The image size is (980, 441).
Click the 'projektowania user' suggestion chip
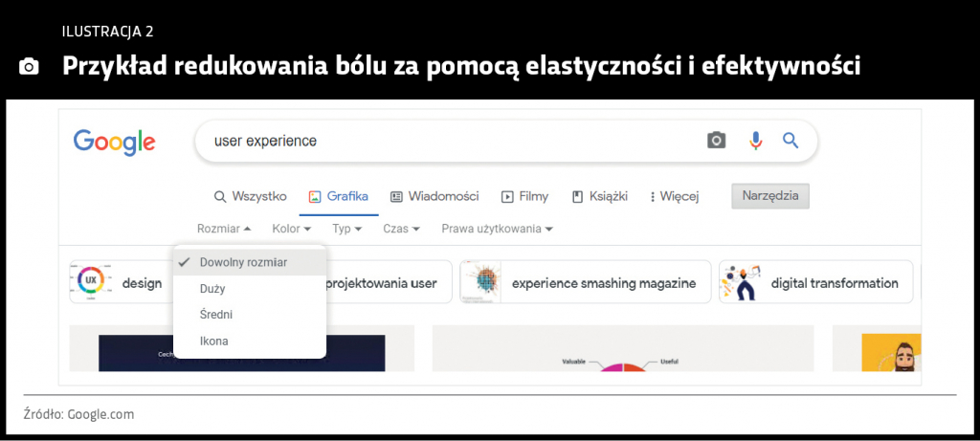coord(389,282)
